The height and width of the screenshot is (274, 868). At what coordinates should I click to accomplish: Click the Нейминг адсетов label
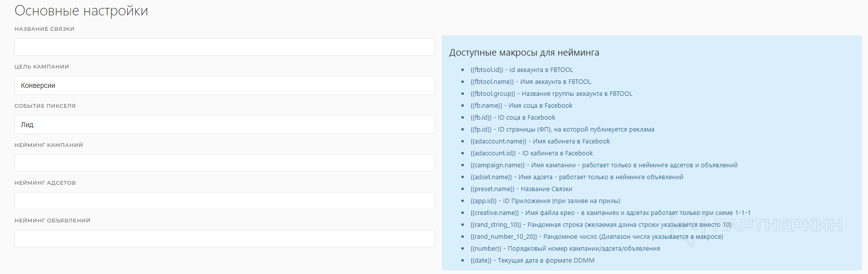coord(45,183)
